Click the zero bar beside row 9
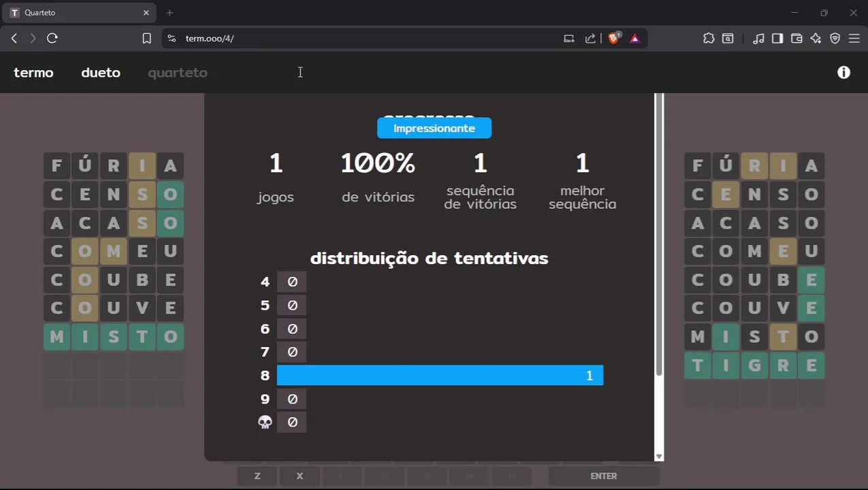Viewport: 868px width, 490px height. (x=292, y=399)
